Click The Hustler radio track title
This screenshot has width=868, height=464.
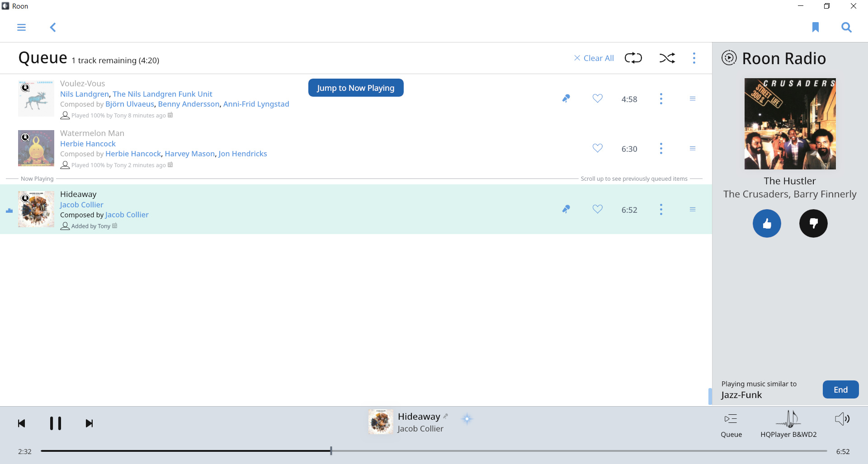[x=790, y=181]
